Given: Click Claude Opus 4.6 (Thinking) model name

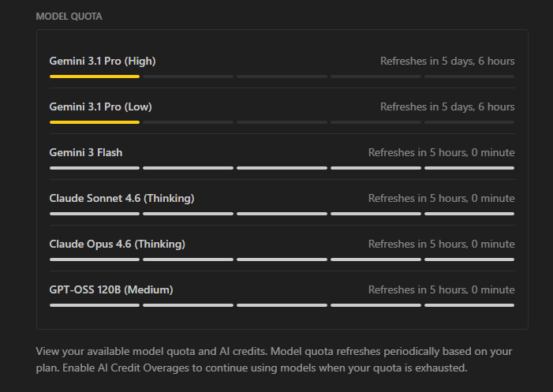Looking at the screenshot, I should pyautogui.click(x=117, y=244).
